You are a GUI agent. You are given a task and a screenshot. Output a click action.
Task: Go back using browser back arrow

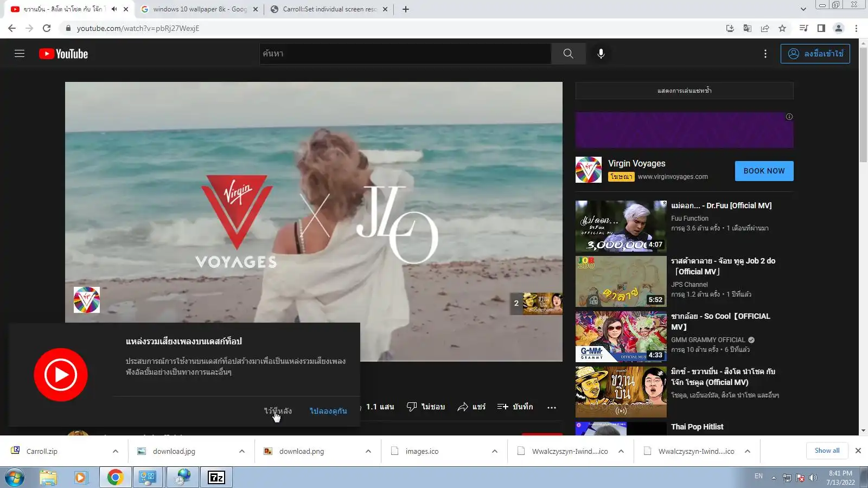coord(12,28)
